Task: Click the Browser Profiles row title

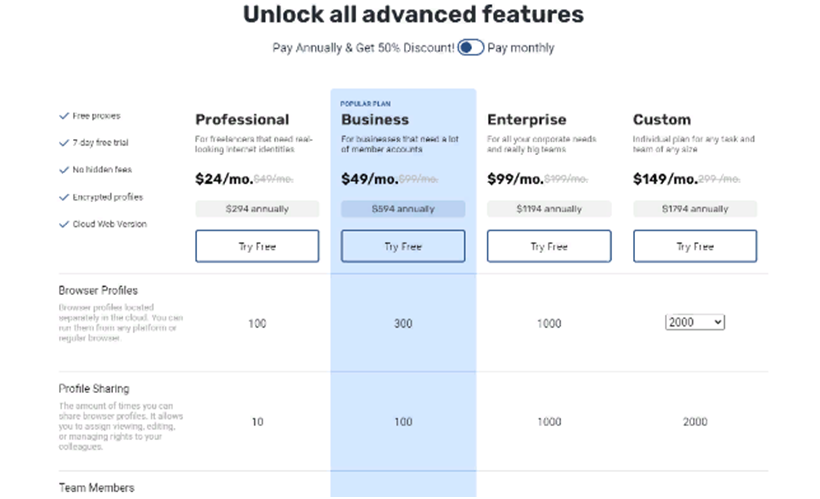Action: [98, 290]
